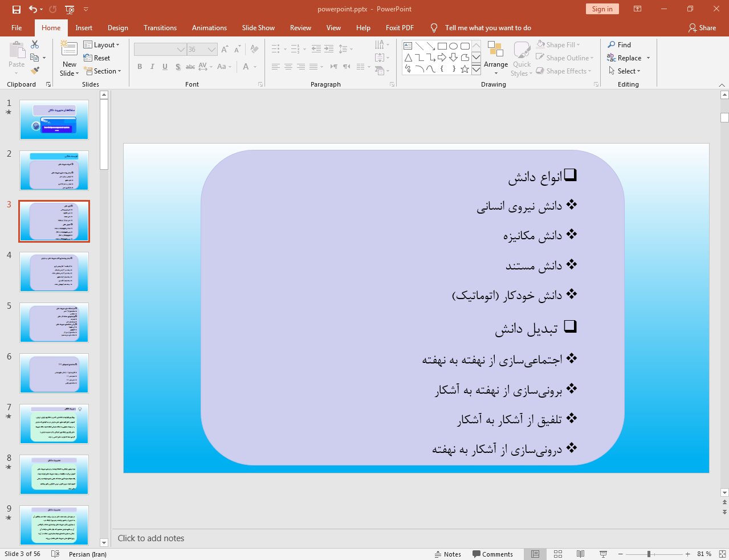
Task: Toggle Notes pane in status bar
Action: (448, 554)
